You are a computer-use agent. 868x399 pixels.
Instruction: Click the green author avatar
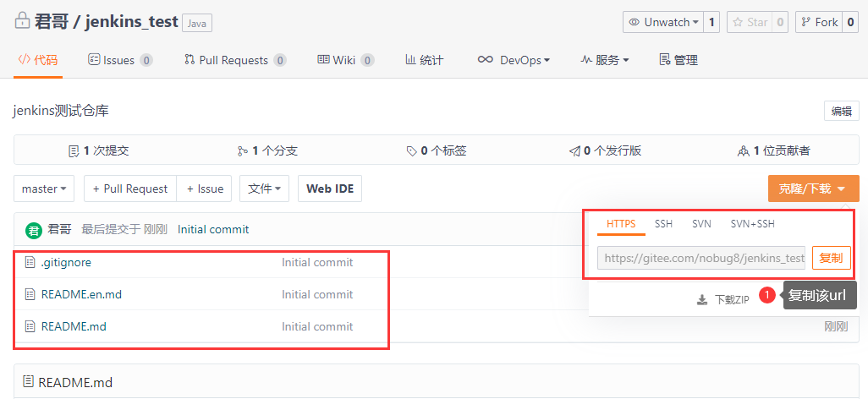coord(34,230)
